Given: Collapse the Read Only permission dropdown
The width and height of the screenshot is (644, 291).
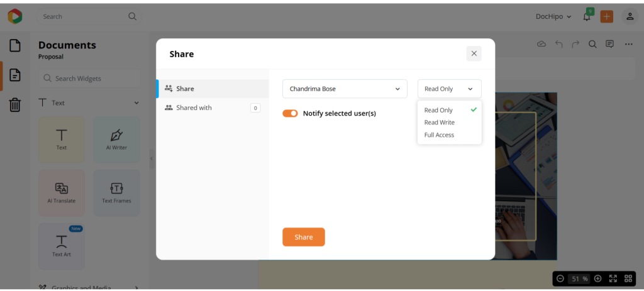Looking at the screenshot, I should pos(449,89).
